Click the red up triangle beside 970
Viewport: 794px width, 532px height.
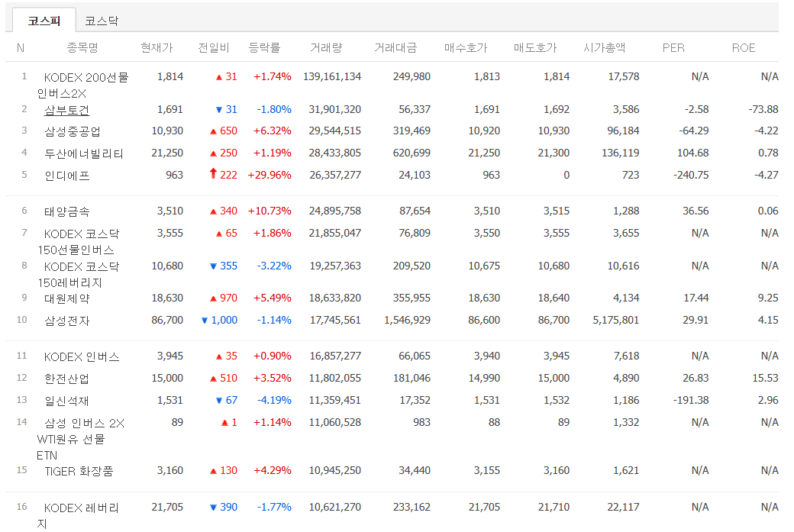point(213,298)
